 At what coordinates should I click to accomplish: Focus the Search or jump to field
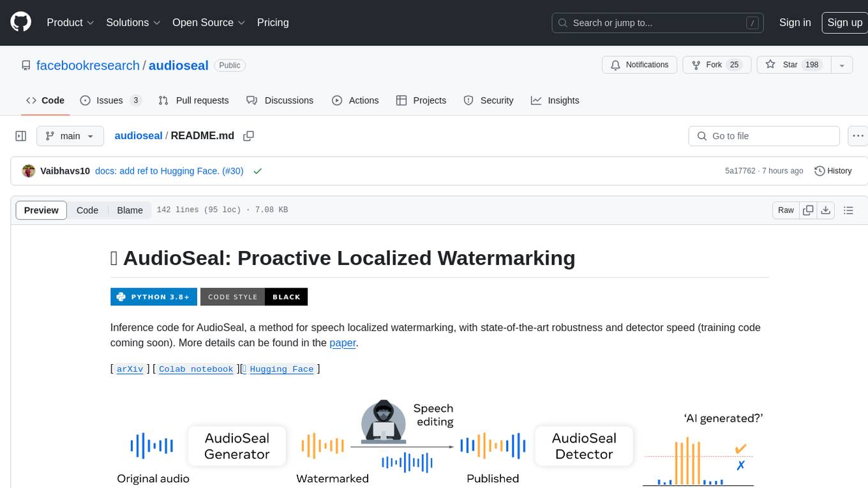(658, 23)
